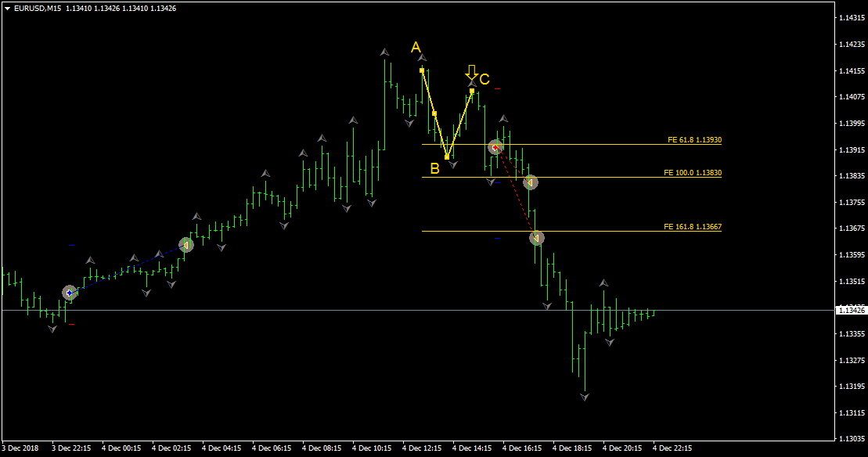This screenshot has height=457, width=868.
Task: Click price scale value 1.13995
Action: pyautogui.click(x=852, y=124)
